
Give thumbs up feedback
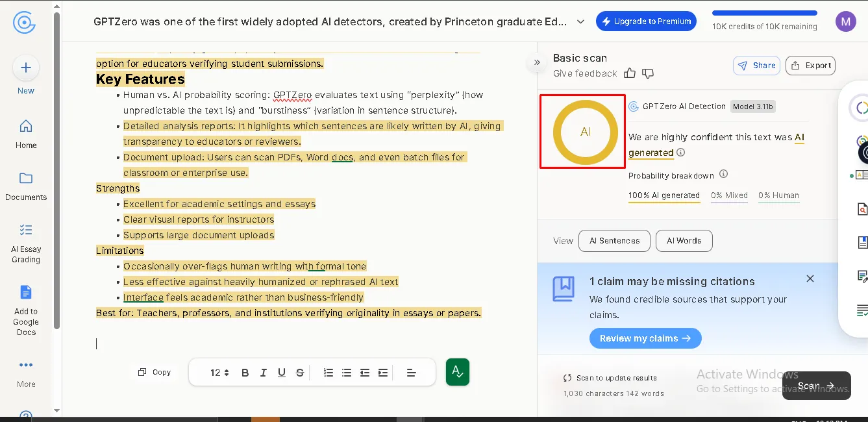tap(630, 73)
